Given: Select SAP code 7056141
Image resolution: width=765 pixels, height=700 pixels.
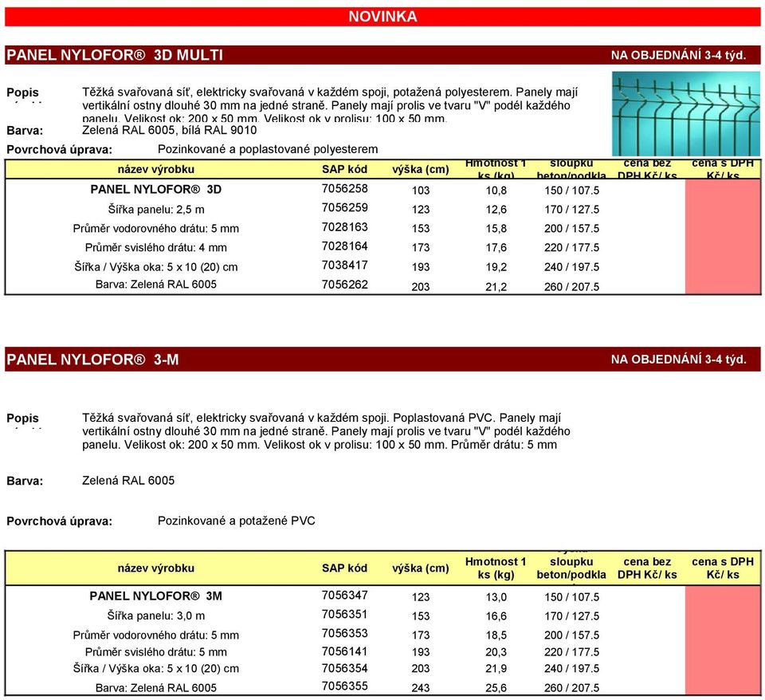Looking at the screenshot, I should click(344, 651).
